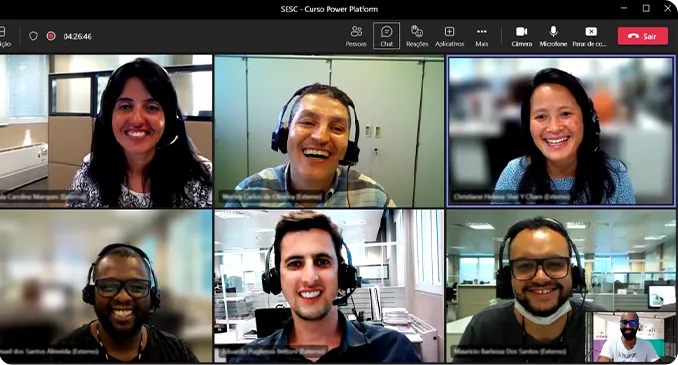
Task: Maximize the meeting window
Action: point(646,8)
